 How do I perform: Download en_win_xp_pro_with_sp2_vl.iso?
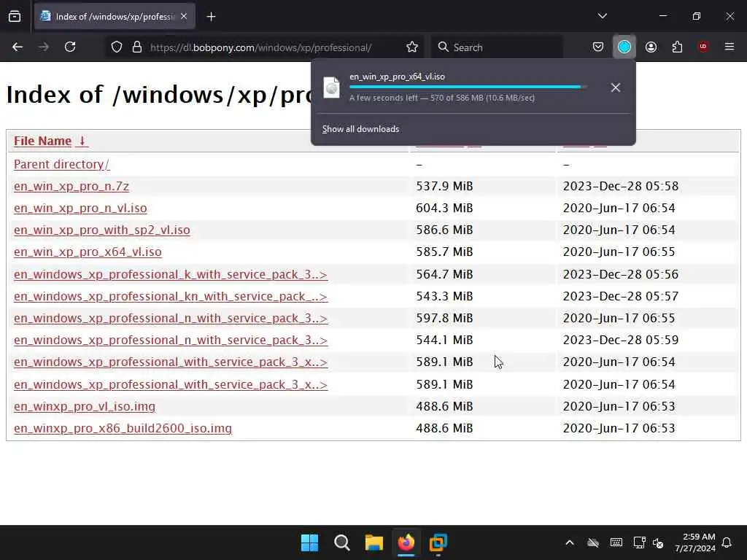(x=102, y=230)
